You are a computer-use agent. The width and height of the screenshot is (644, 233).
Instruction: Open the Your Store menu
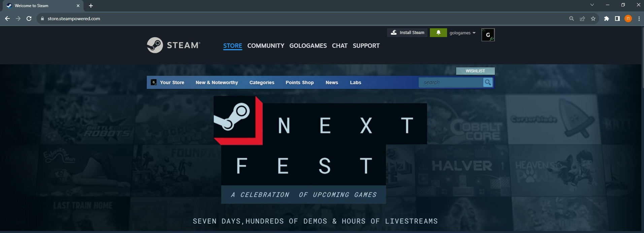tap(172, 82)
